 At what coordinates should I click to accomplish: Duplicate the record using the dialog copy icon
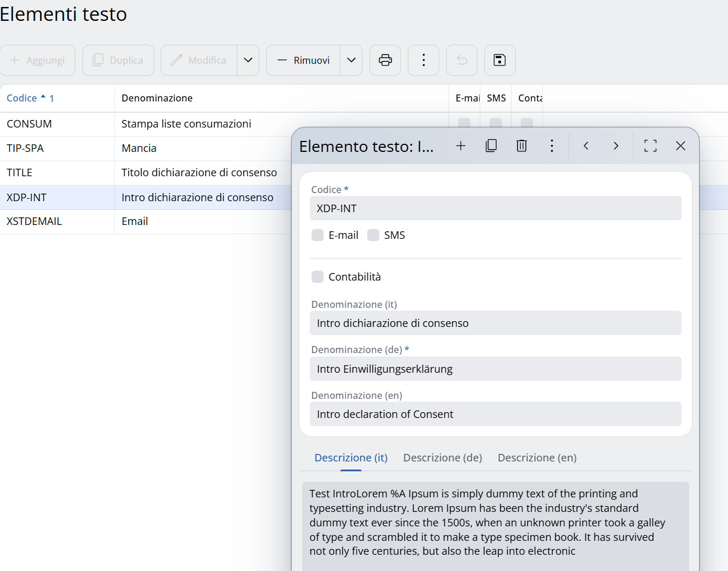491,146
